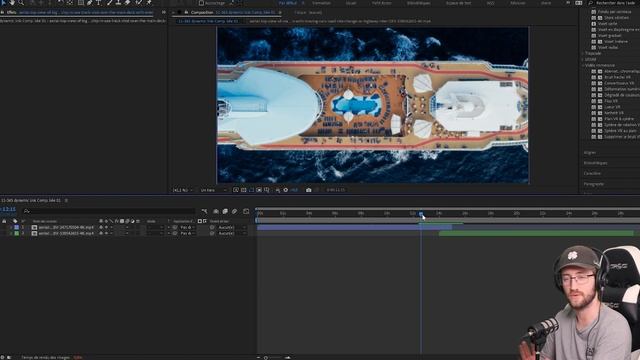Open the timeline panel menu icon
The height and width of the screenshot is (360, 640).
coord(66,200)
